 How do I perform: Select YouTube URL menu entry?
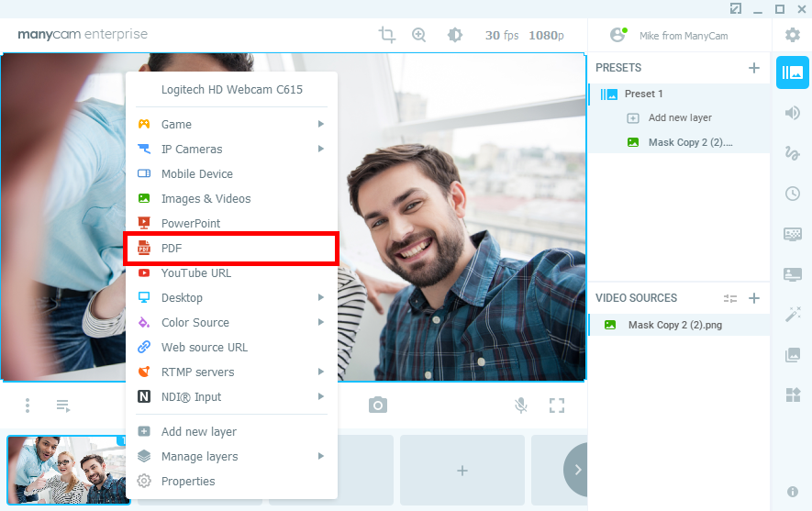pos(231,273)
